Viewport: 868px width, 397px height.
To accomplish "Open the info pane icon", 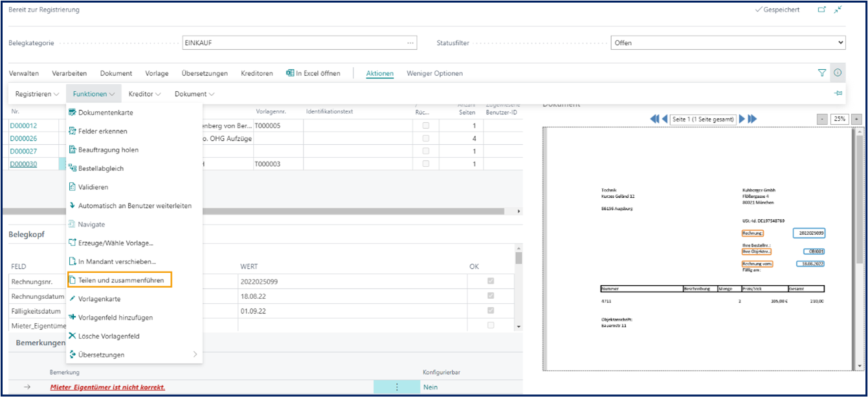I will [838, 73].
